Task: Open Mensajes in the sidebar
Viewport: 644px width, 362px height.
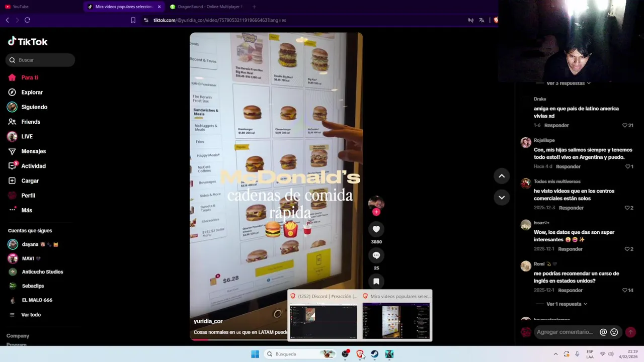Action: (x=27, y=151)
